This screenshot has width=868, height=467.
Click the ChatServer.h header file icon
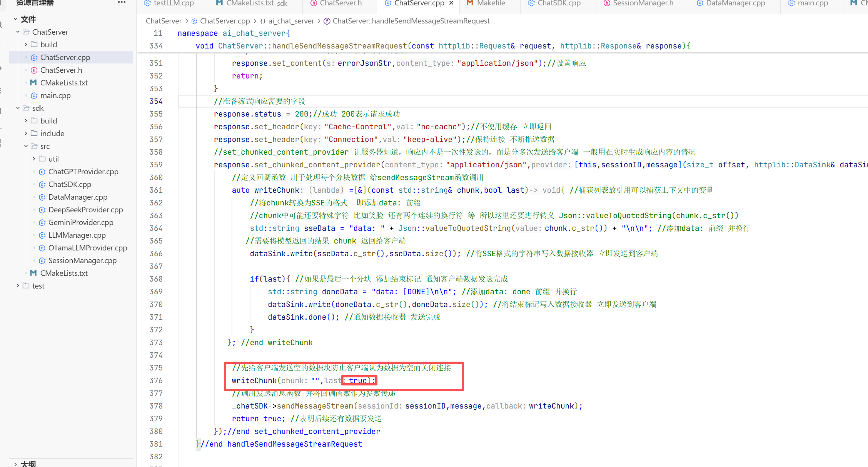pyautogui.click(x=34, y=70)
